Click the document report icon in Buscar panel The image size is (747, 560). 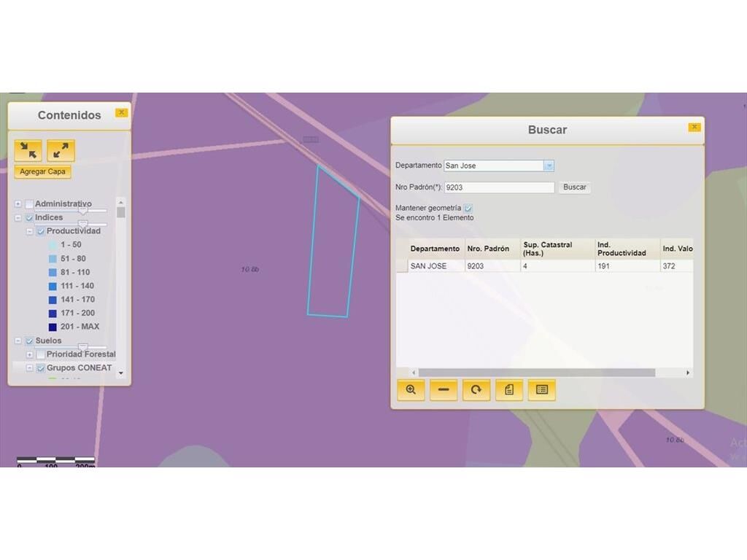pyautogui.click(x=509, y=390)
